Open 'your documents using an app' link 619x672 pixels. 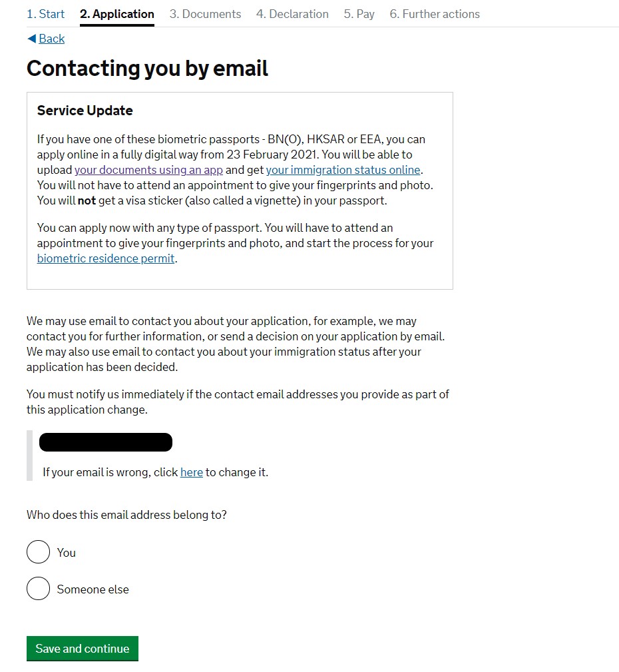tap(148, 170)
